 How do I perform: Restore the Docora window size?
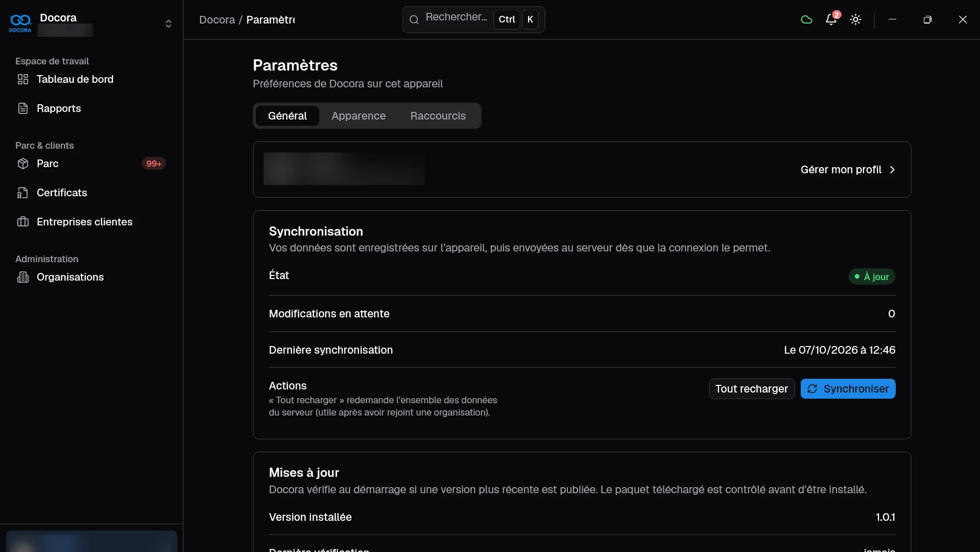point(927,19)
